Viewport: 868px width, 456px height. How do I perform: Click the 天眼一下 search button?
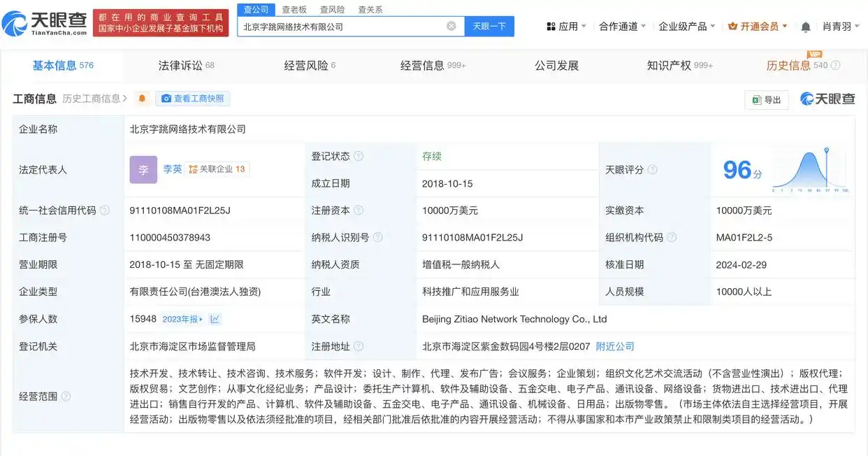pos(490,25)
